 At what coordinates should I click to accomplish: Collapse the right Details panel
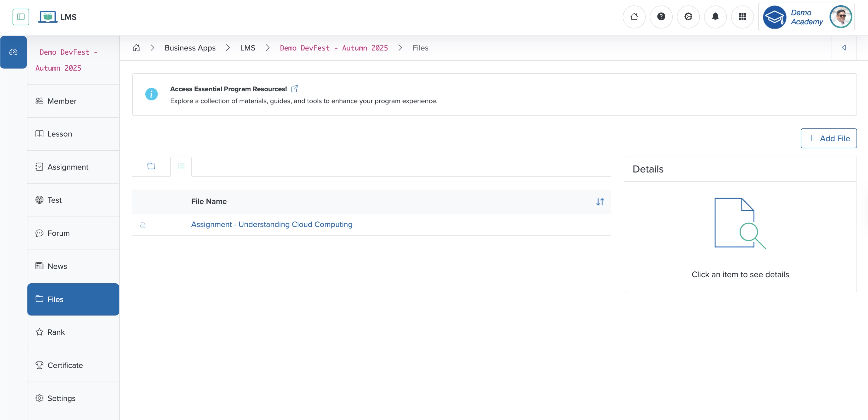(844, 48)
